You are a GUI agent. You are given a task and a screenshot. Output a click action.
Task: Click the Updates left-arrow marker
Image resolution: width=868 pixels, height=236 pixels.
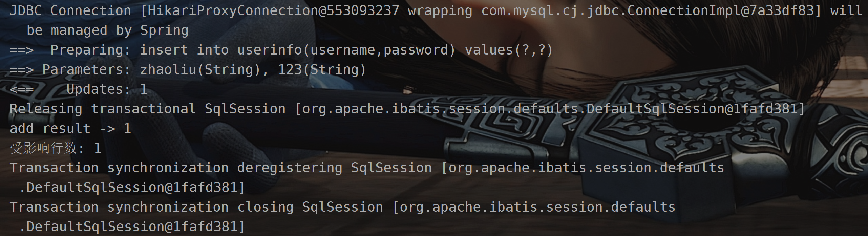(x=22, y=89)
